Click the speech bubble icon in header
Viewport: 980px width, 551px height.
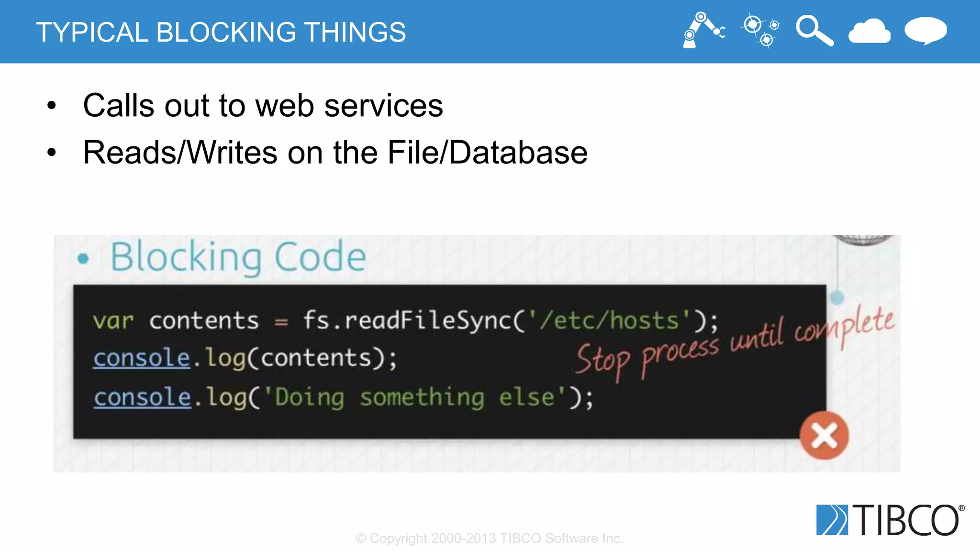tap(926, 31)
